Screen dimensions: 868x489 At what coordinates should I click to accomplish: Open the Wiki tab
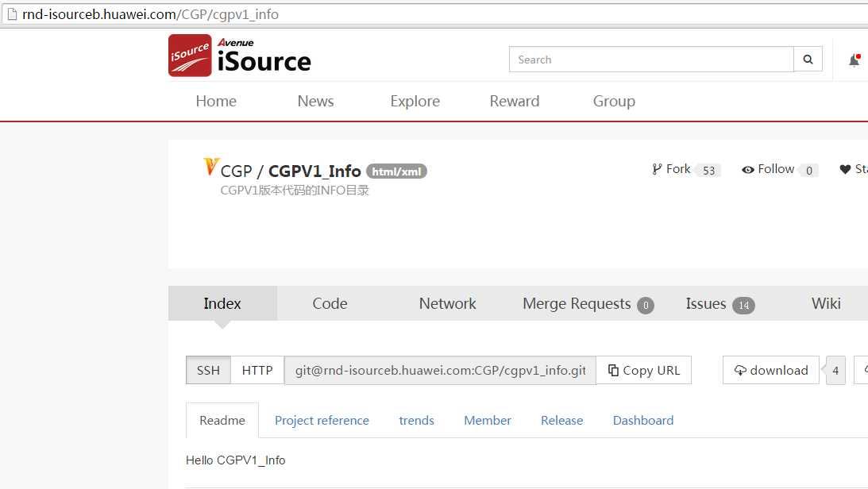tap(826, 304)
